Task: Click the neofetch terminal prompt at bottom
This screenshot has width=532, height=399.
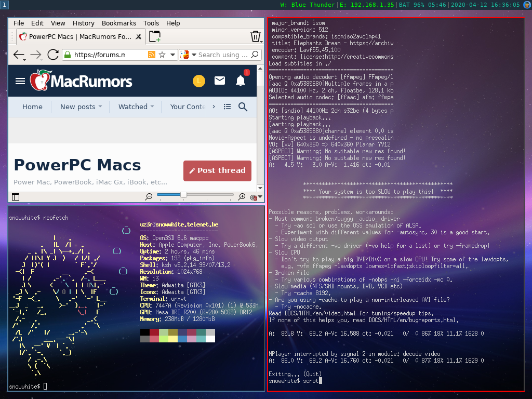Action: (28, 387)
